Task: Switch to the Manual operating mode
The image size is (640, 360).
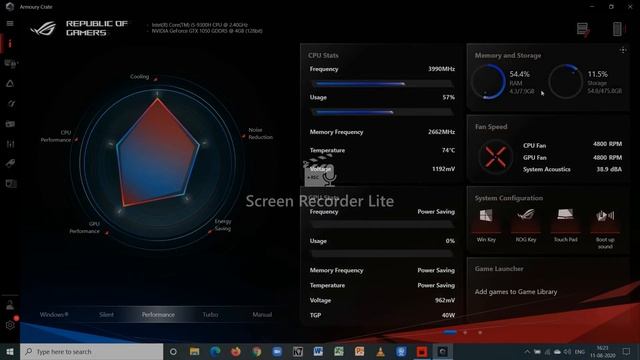Action: (262, 315)
